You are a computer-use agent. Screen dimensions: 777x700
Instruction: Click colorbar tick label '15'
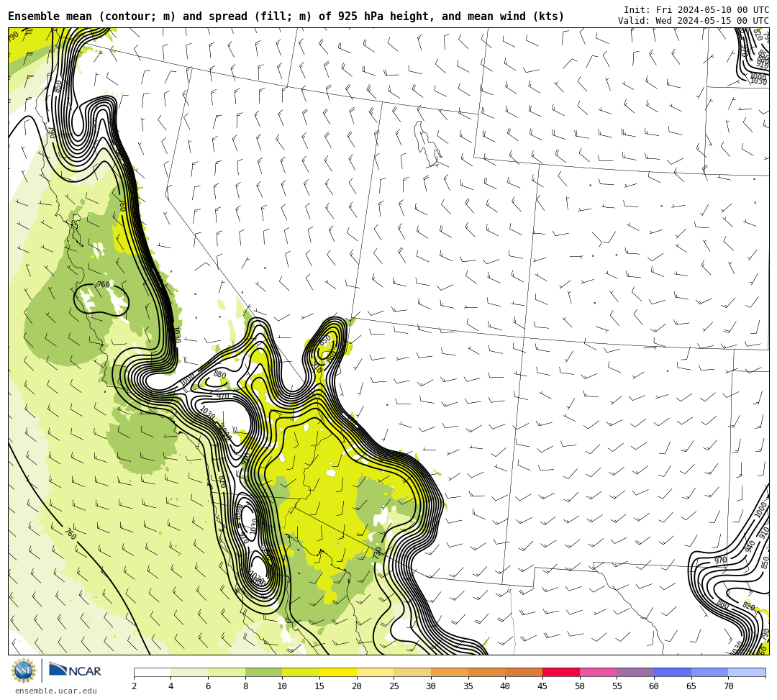coord(319,686)
